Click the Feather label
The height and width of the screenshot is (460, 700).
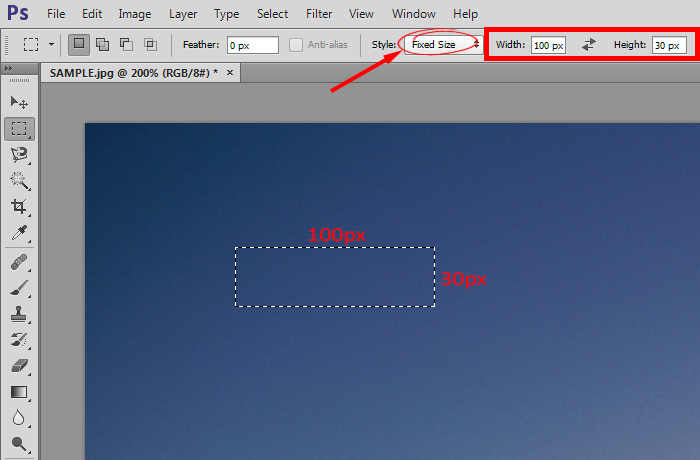(x=201, y=45)
